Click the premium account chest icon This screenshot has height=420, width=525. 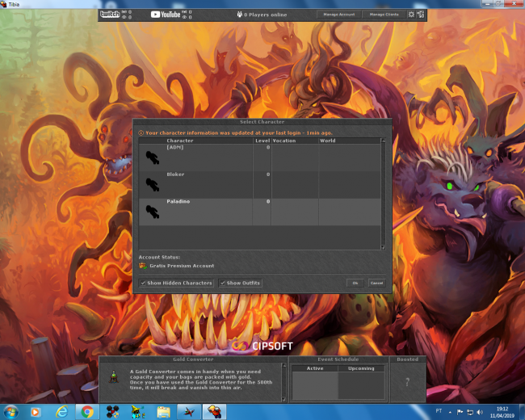tap(143, 266)
